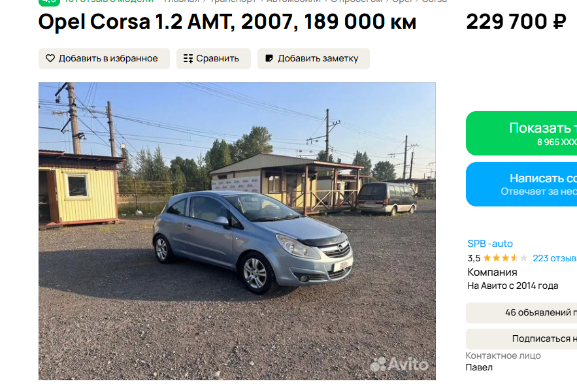Click the compare list icon
Viewport: 577px width, 392px height.
coord(188,59)
